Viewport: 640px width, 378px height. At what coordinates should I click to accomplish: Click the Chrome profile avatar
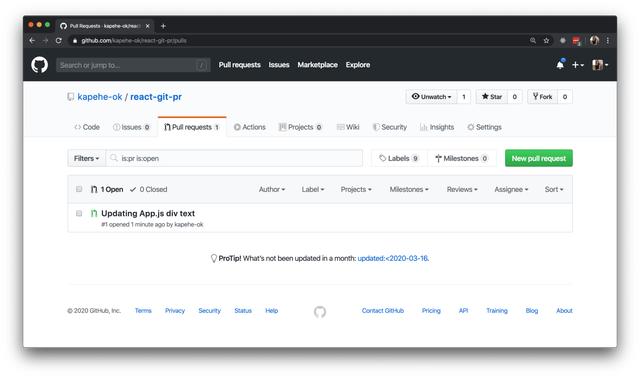(594, 40)
